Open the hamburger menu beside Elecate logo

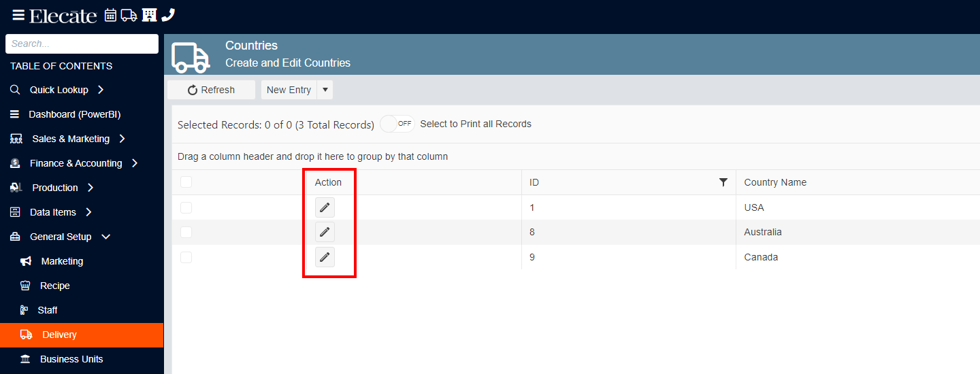18,15
